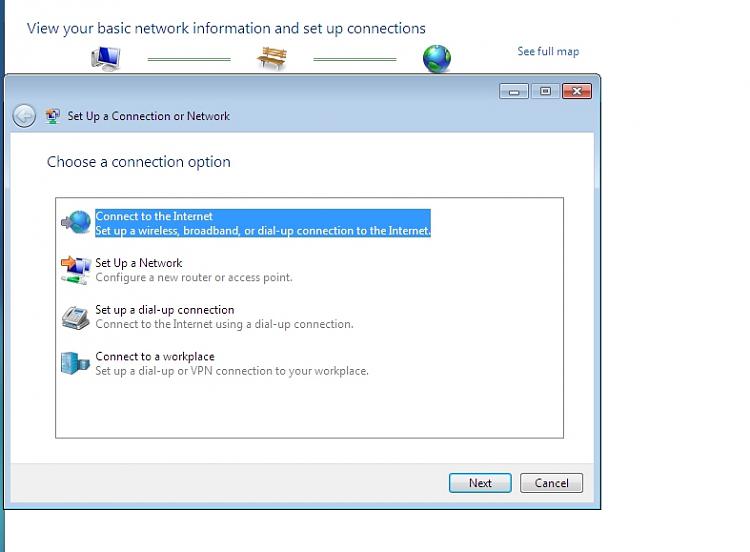Click the Connect to the Internet globe icon
Image resolution: width=750 pixels, height=552 pixels.
[x=76, y=222]
